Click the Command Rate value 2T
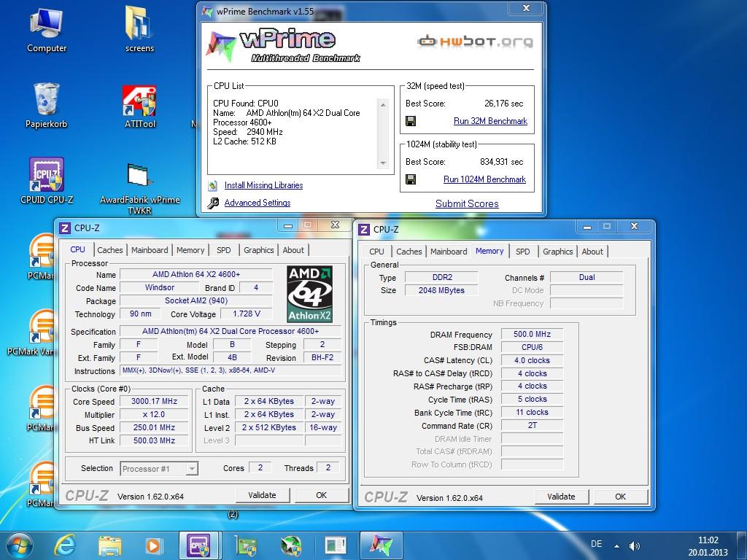The width and height of the screenshot is (747, 560). (x=532, y=425)
